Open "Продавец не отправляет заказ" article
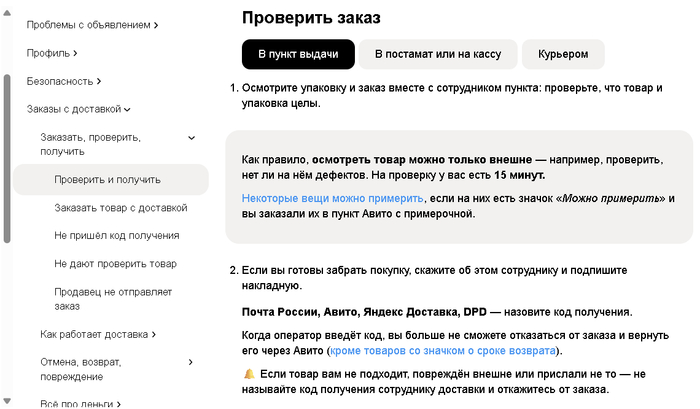The image size is (700, 409). pyautogui.click(x=112, y=299)
